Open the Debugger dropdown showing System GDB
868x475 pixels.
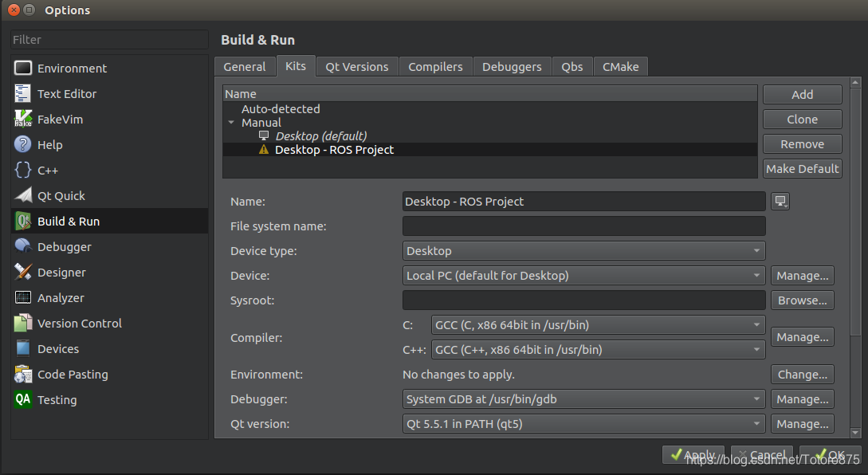[x=583, y=399]
